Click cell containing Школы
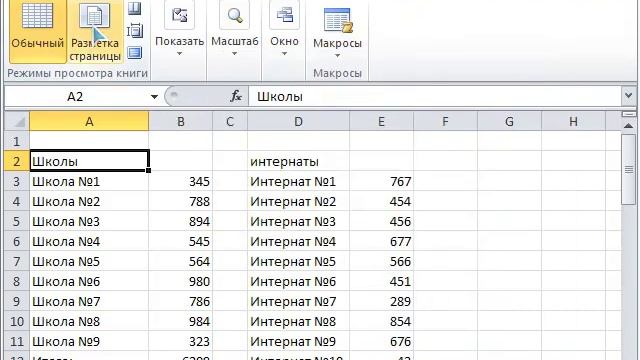640x360 pixels. click(89, 161)
